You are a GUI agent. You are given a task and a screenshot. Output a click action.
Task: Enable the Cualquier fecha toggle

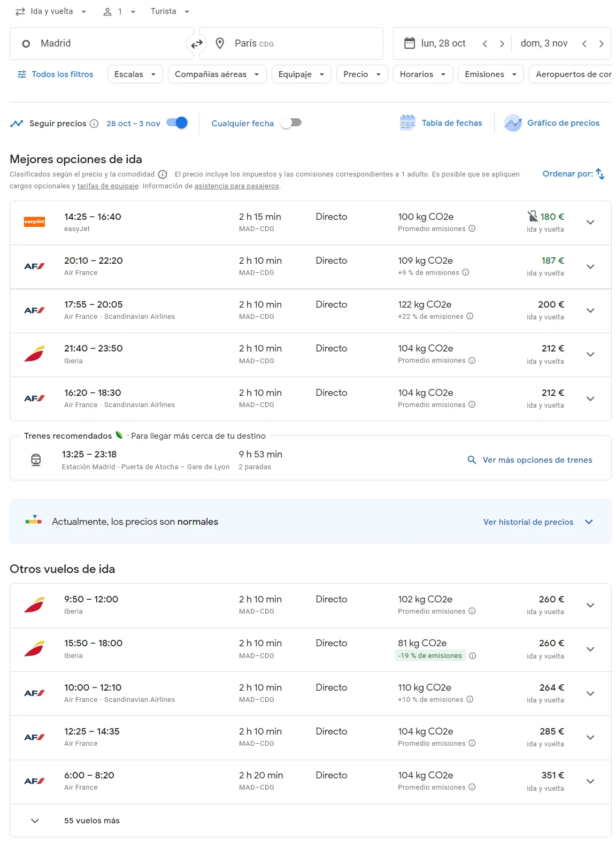click(x=291, y=123)
